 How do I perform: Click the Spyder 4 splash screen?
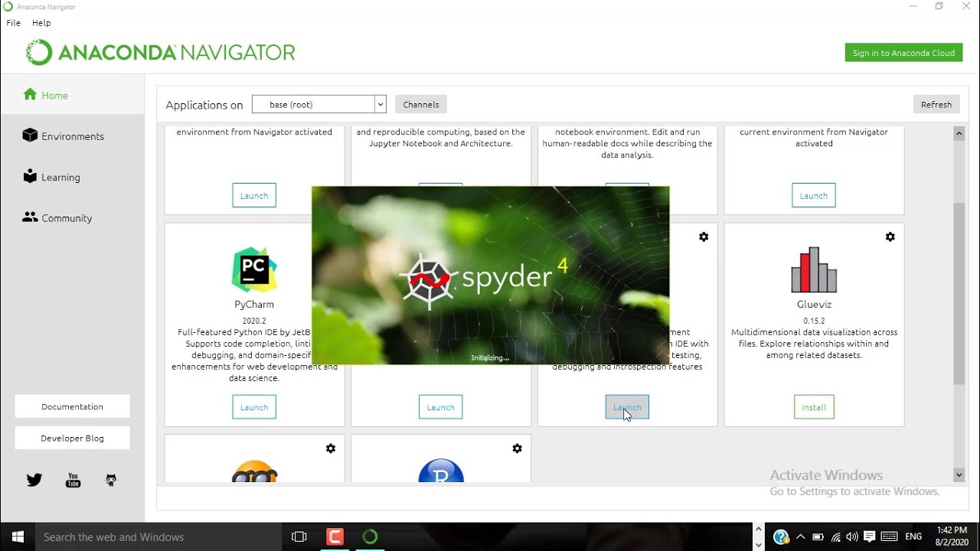click(x=491, y=275)
